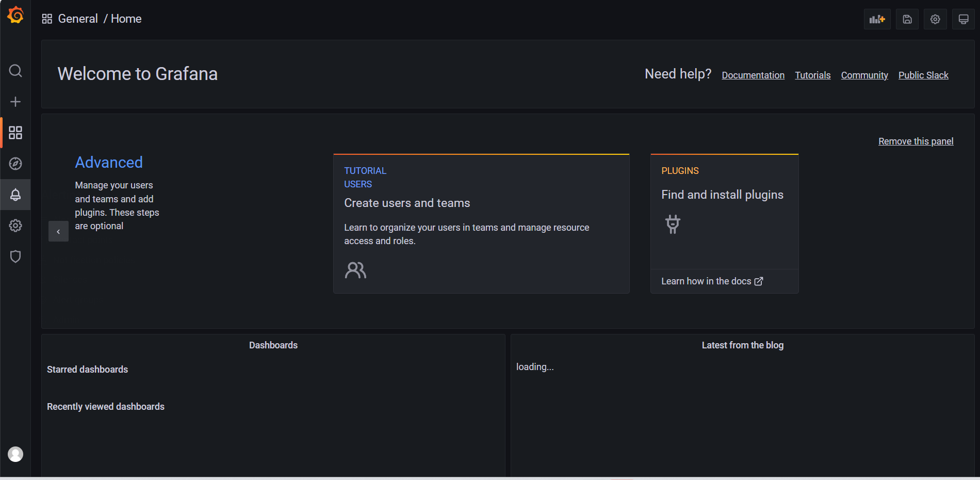Open the Dashboards grid icon in sidebar
Viewport: 980px width, 480px height.
15,133
